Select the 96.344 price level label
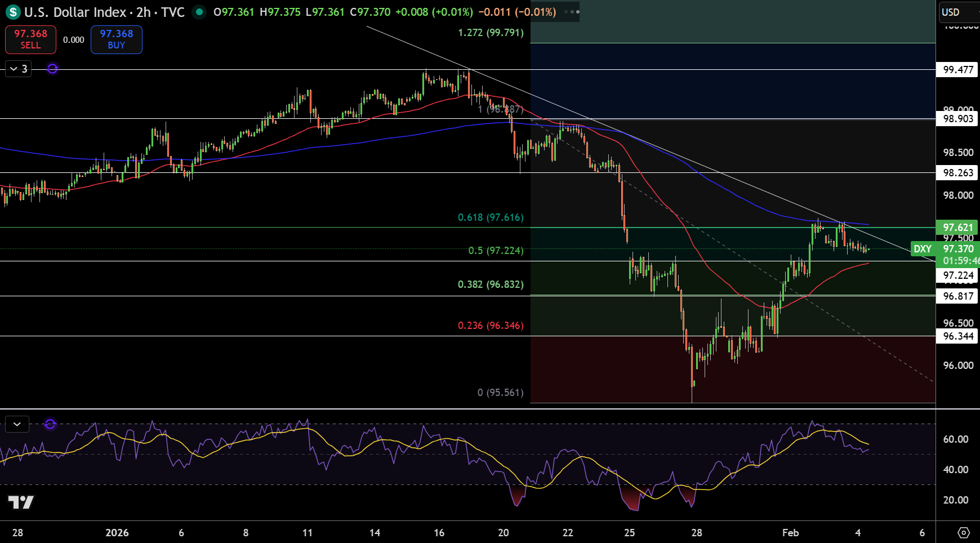Screen dimensions: 980x543 tap(958, 336)
